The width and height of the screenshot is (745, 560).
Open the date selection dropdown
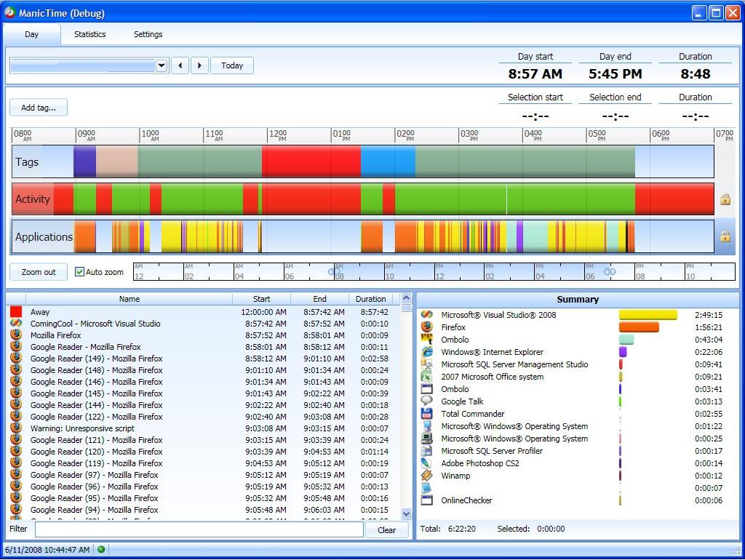click(161, 65)
